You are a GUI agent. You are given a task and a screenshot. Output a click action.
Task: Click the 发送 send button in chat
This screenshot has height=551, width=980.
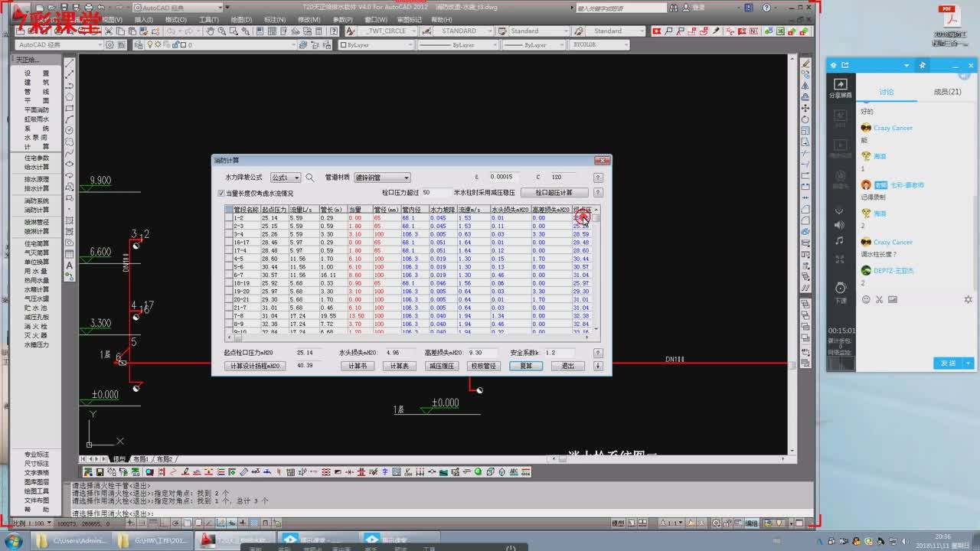[x=949, y=363]
